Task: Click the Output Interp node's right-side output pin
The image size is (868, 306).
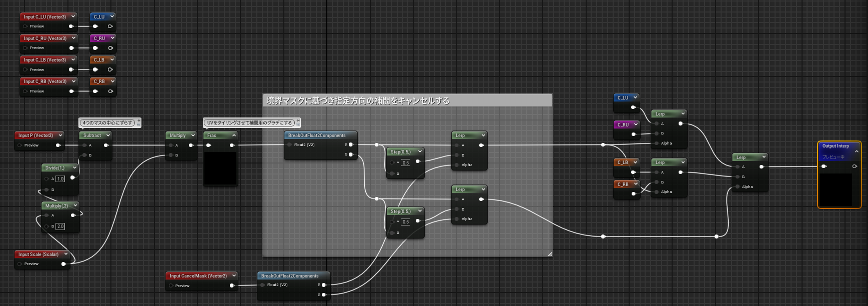Action: point(855,166)
